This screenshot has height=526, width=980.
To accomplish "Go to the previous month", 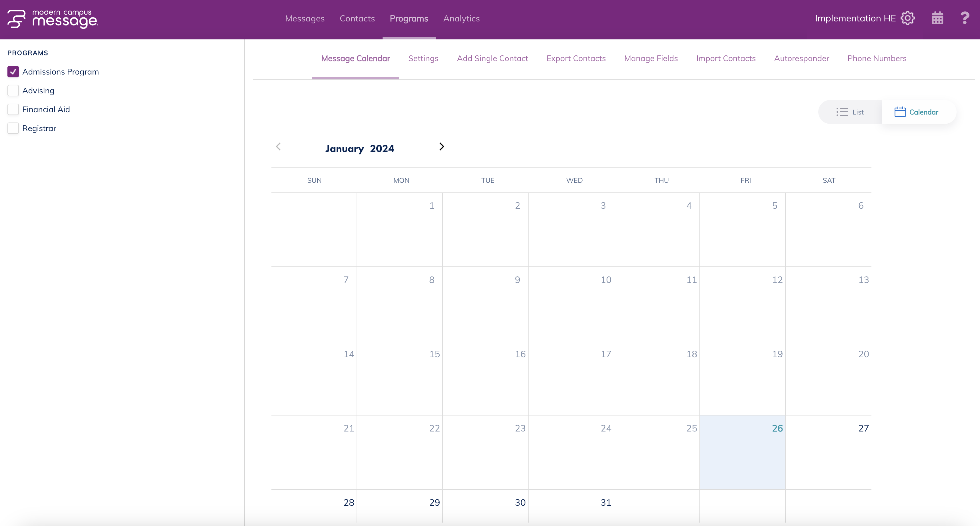I will [x=279, y=147].
